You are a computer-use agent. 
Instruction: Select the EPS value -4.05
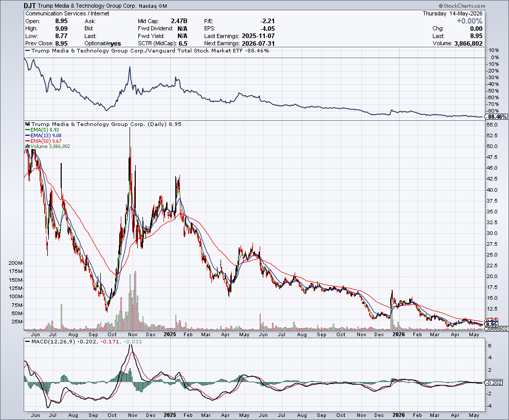(x=267, y=29)
